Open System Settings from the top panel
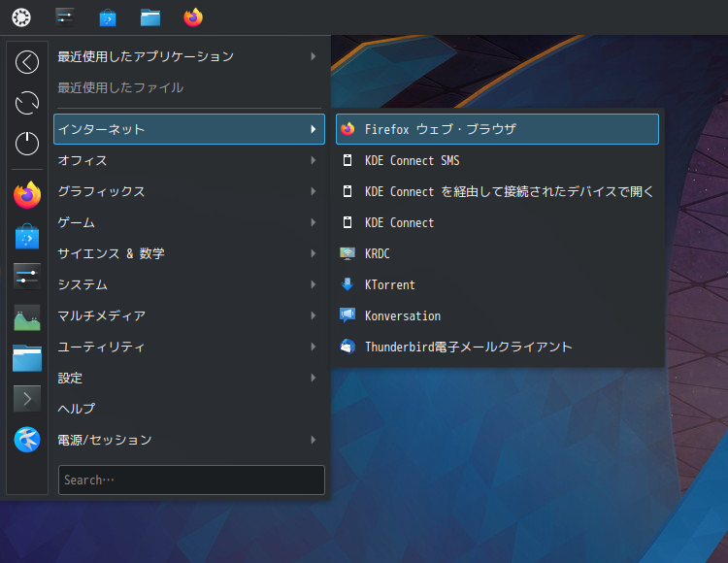The height and width of the screenshot is (563, 728). [65, 17]
